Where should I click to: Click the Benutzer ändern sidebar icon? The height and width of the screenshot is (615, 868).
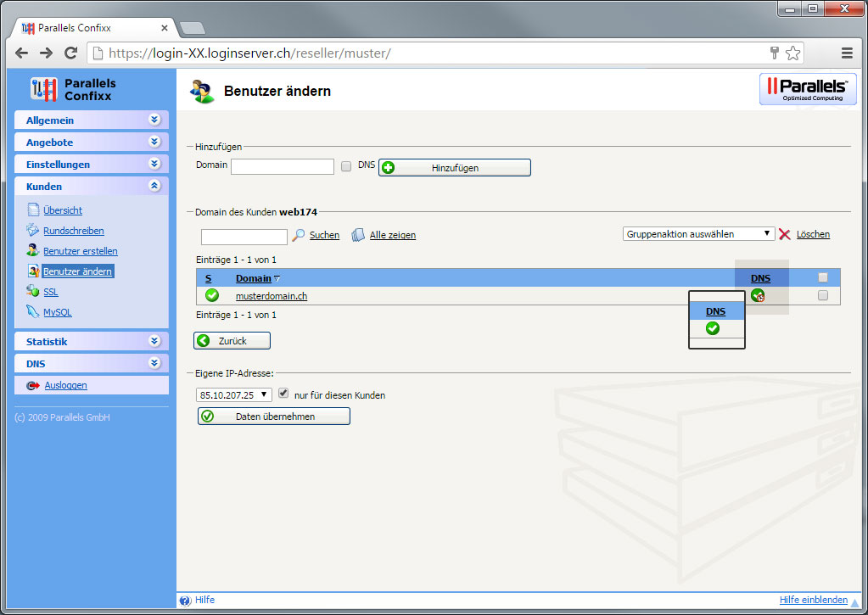pos(34,271)
